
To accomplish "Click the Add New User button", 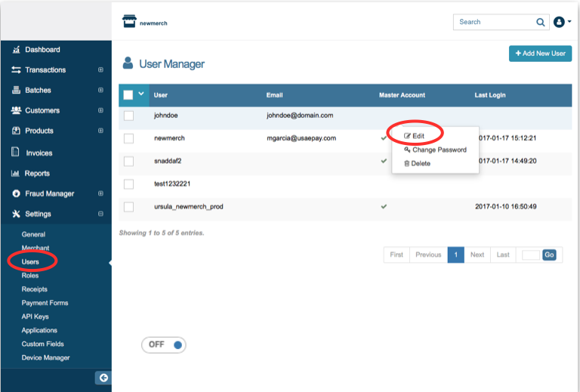I will tap(540, 54).
